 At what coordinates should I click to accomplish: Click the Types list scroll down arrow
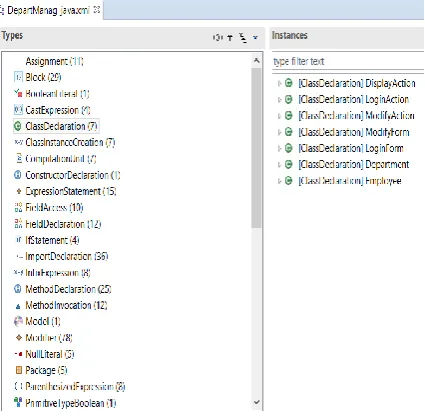pos(256,402)
